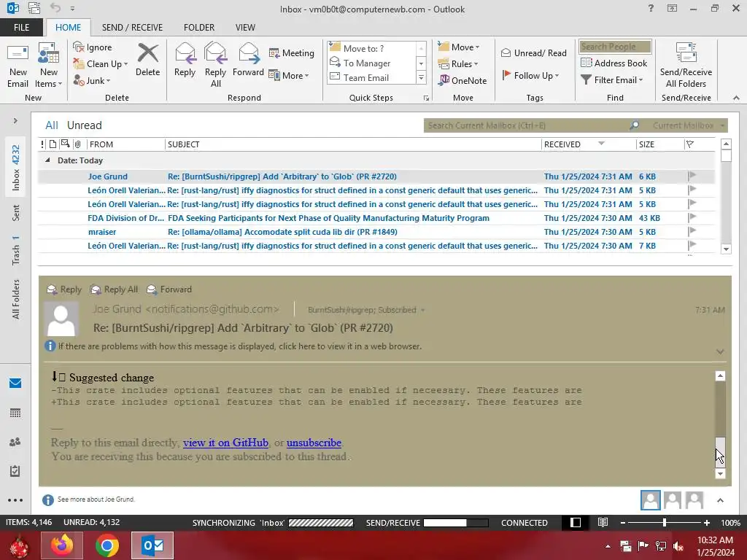Switch to Tasks view
Image resolution: width=747 pixels, height=560 pixels.
pos(15,471)
